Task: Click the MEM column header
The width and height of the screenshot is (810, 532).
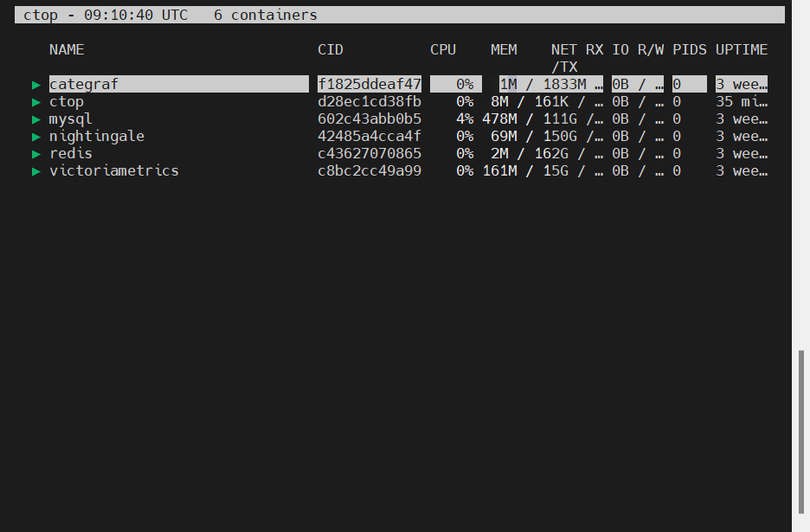Action: click(504, 49)
